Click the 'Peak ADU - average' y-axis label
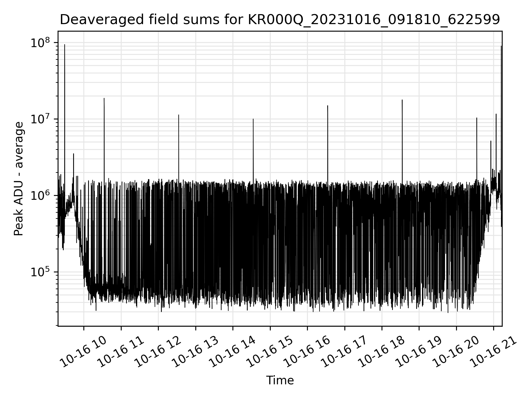532x399 pixels. pyautogui.click(x=19, y=179)
